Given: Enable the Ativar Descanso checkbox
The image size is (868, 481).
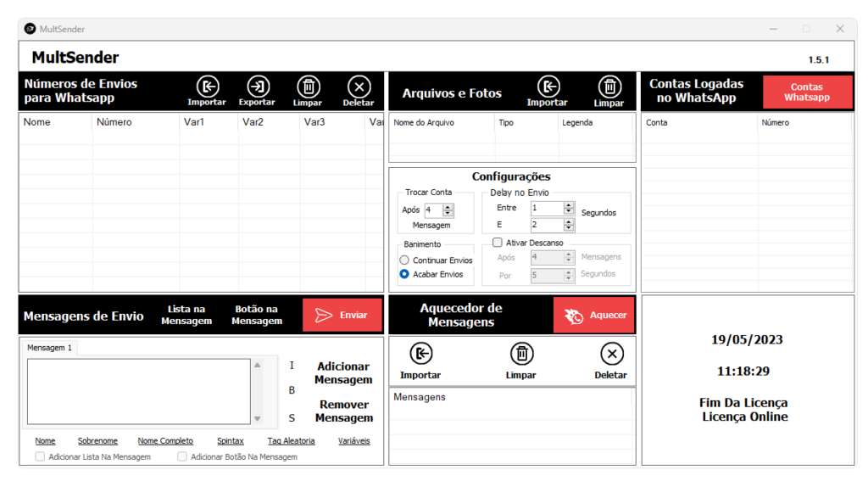Looking at the screenshot, I should (497, 242).
